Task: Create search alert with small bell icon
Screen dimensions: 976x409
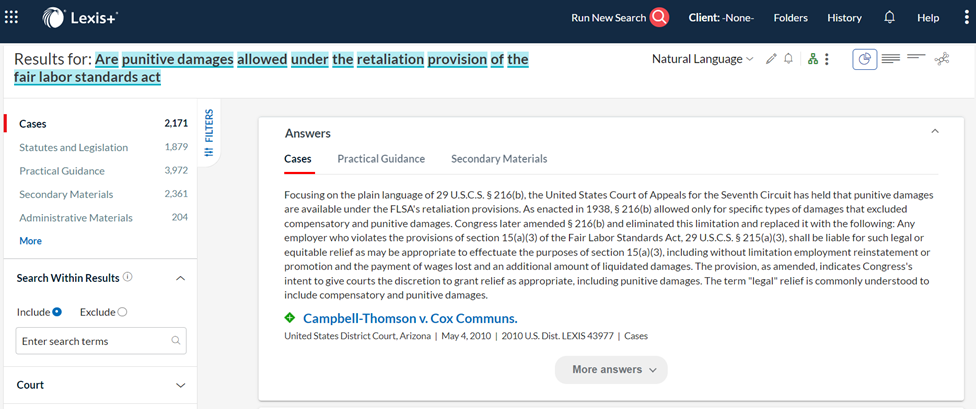Action: pyautogui.click(x=789, y=59)
